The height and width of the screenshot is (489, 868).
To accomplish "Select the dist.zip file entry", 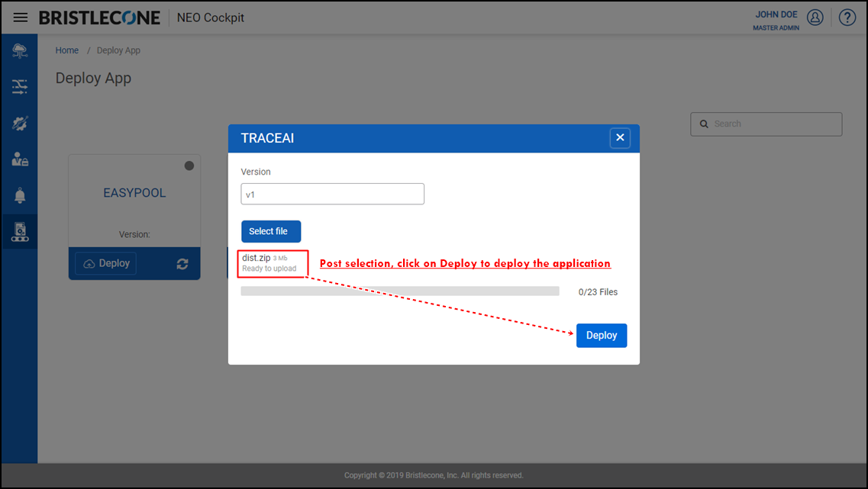I will 273,263.
